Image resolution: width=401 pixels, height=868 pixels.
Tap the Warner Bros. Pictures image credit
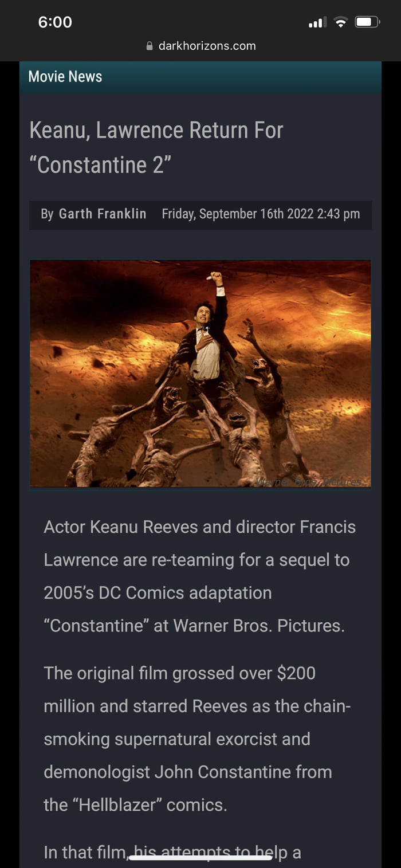309,482
